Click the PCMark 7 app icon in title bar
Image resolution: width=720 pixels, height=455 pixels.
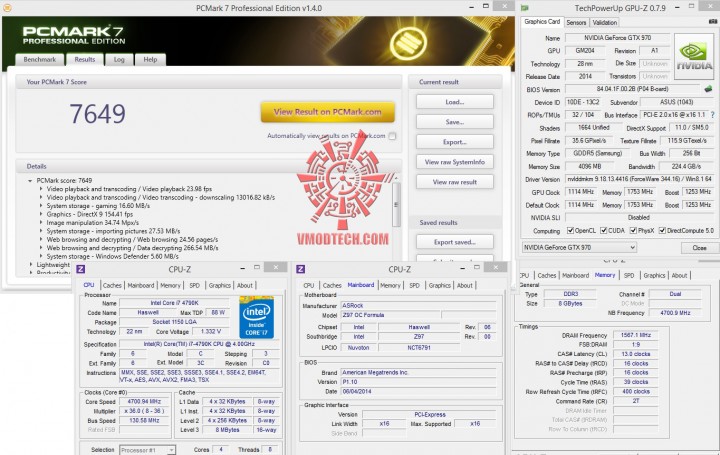[6, 7]
